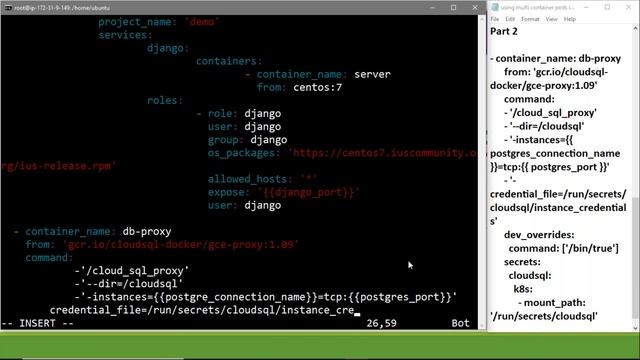The image size is (640, 360).
Task: Click 'cloudsql:' line in Notepad
Action: (x=530, y=276)
